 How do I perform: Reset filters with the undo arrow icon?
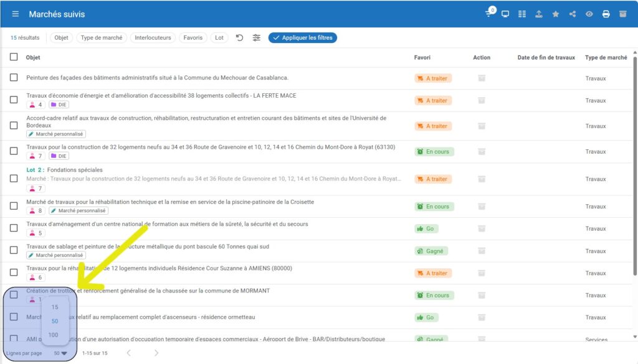[239, 38]
